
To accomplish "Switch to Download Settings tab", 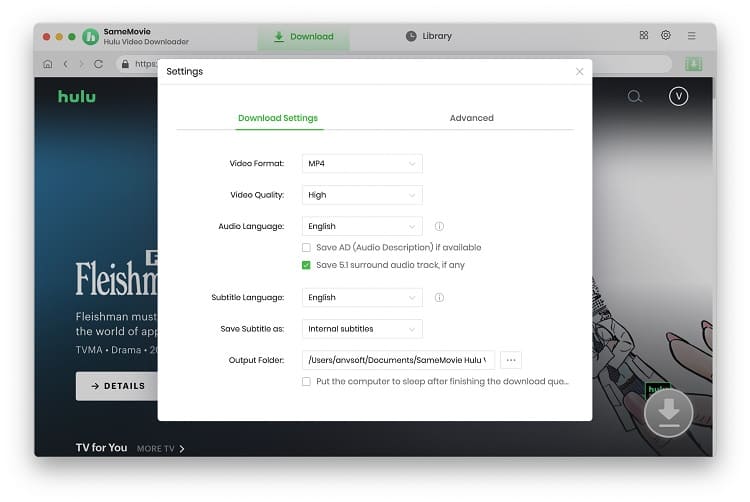I will pyautogui.click(x=278, y=118).
